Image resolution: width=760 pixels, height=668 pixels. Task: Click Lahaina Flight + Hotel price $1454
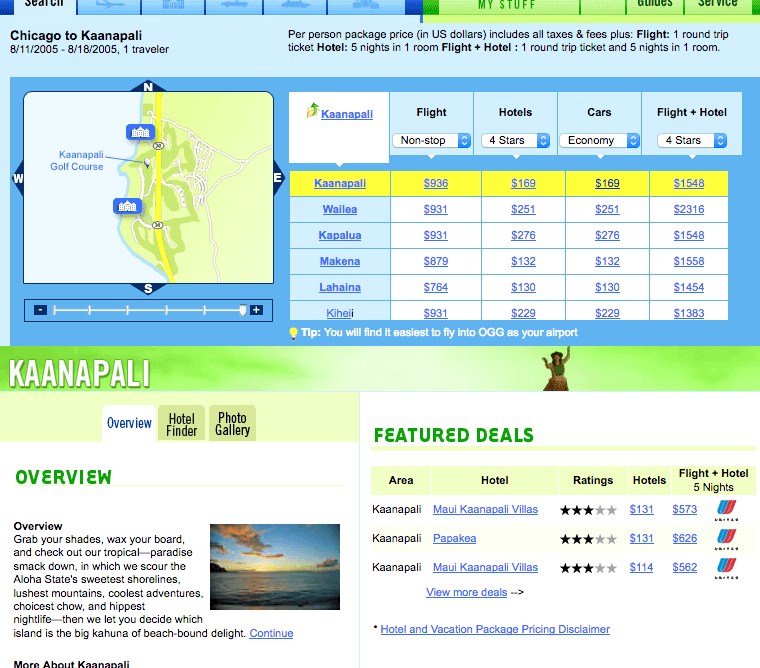(x=689, y=287)
